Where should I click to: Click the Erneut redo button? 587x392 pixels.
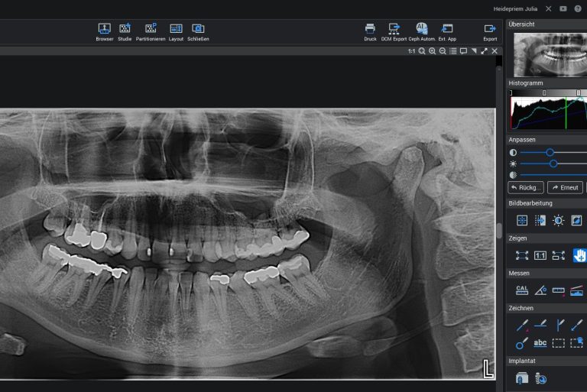tap(565, 187)
